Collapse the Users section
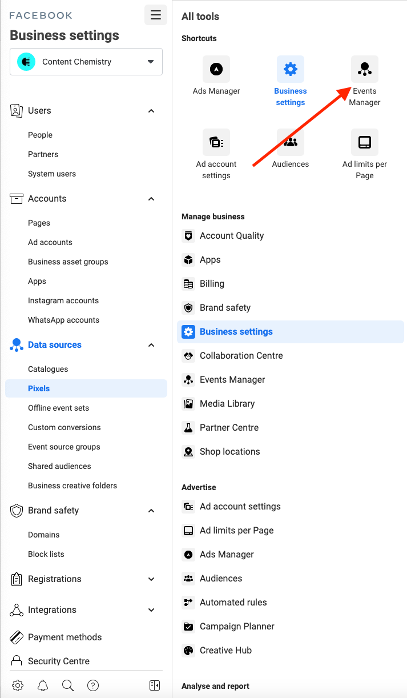 pyautogui.click(x=151, y=111)
